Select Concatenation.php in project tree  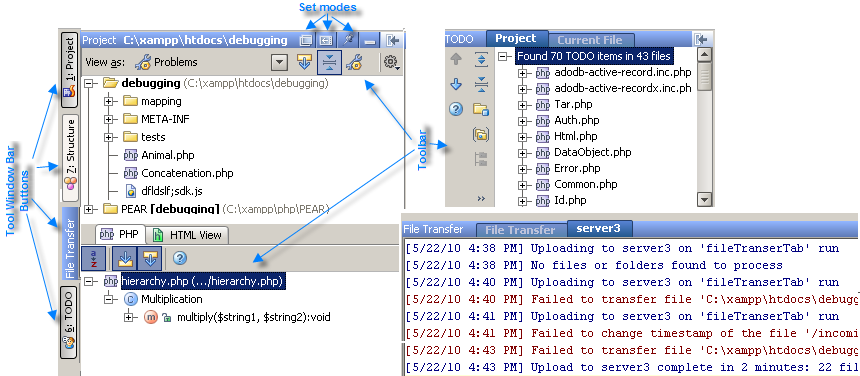point(187,173)
